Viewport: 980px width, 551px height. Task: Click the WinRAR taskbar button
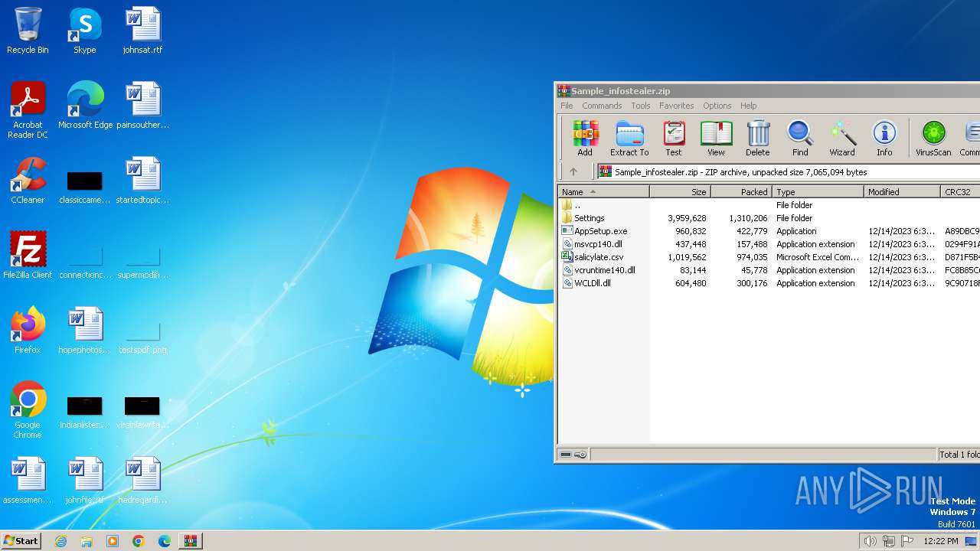click(x=190, y=541)
